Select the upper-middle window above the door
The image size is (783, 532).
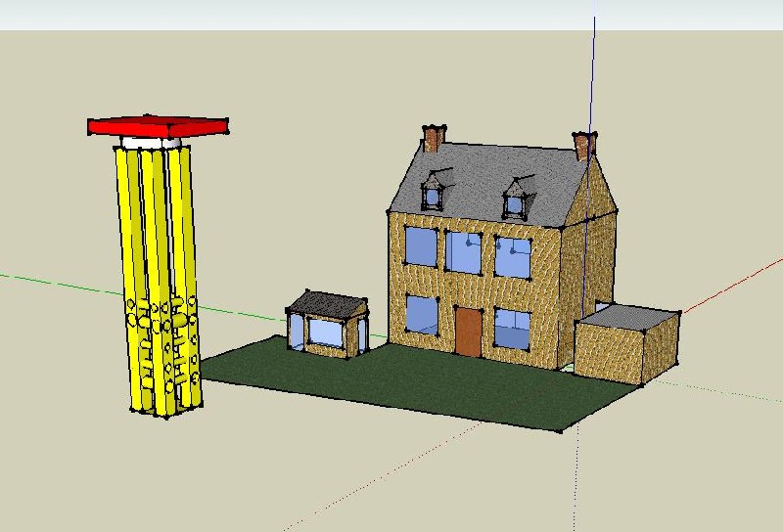463,252
